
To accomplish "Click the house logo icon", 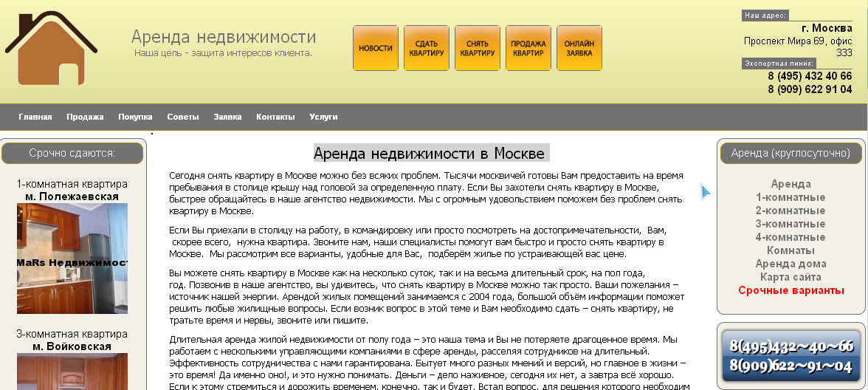I will pos(51,47).
